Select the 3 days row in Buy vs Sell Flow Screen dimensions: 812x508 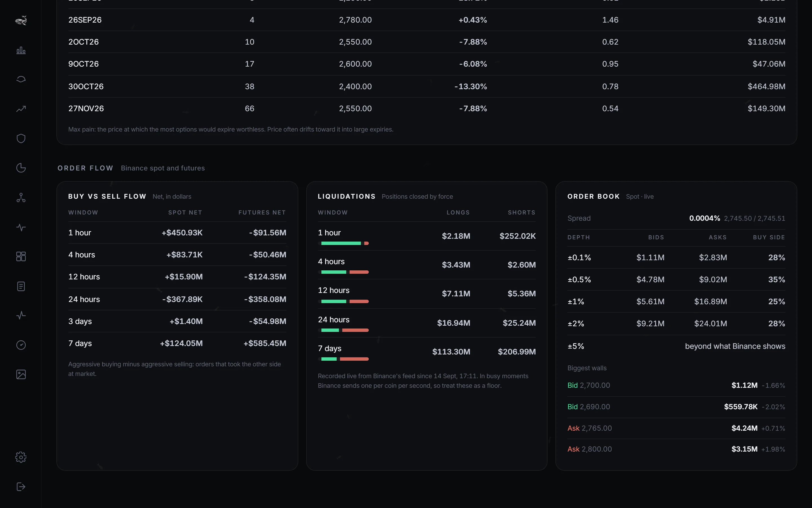(x=177, y=321)
